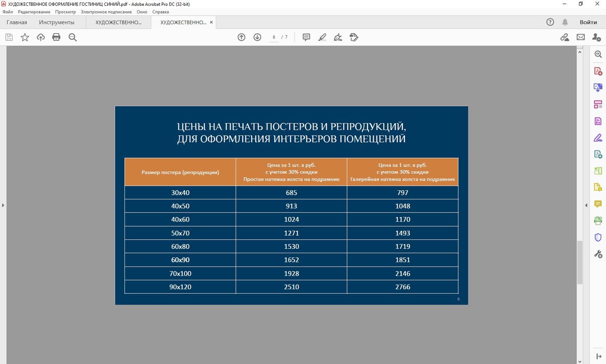Share the file with others via the person icon
606x364 pixels.
tap(596, 37)
